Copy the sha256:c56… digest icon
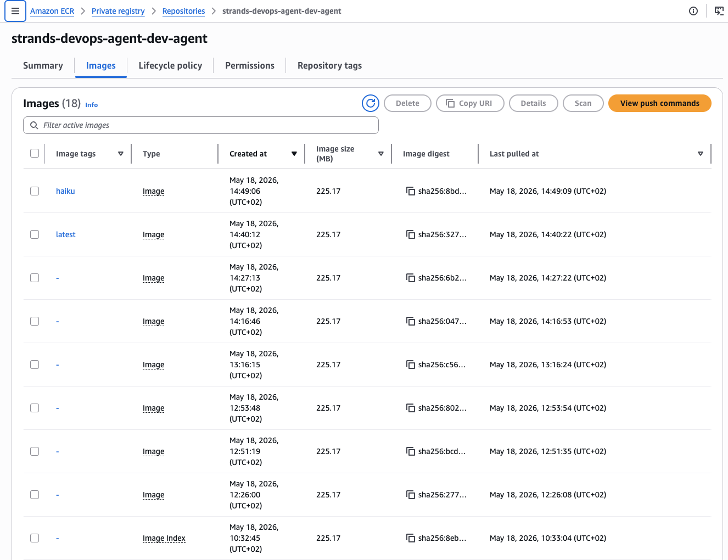The width and height of the screenshot is (728, 560). click(x=410, y=365)
